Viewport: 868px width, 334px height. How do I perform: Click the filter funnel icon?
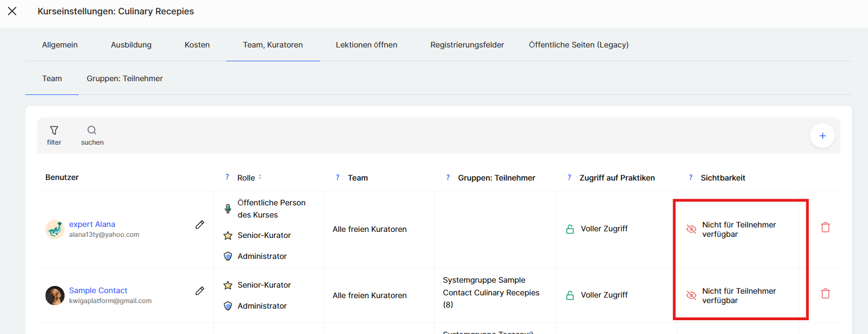tap(54, 130)
